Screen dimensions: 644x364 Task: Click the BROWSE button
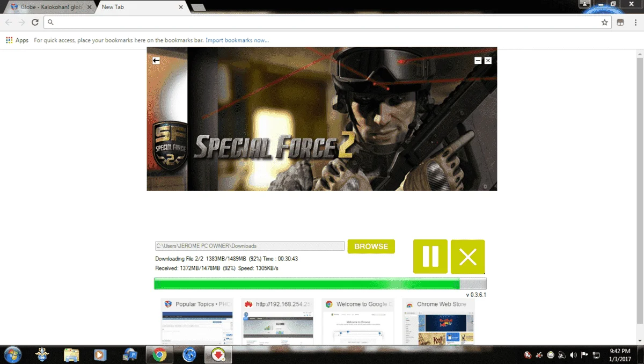(x=371, y=246)
